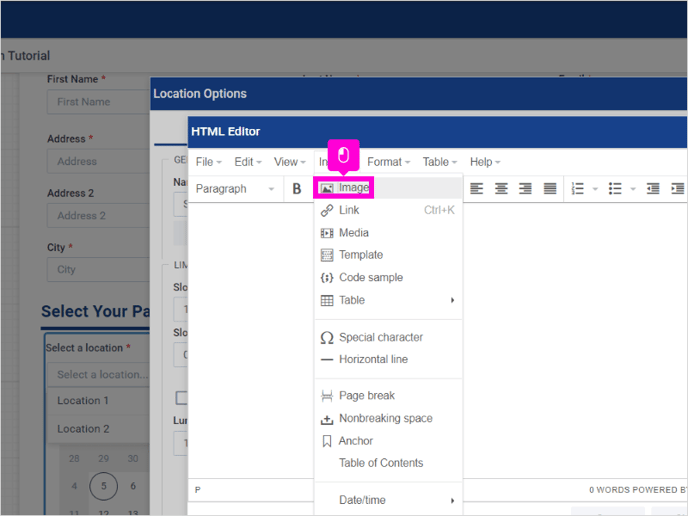This screenshot has width=688, height=516.
Task: Click the Nonbreaking space icon
Action: [327, 420]
